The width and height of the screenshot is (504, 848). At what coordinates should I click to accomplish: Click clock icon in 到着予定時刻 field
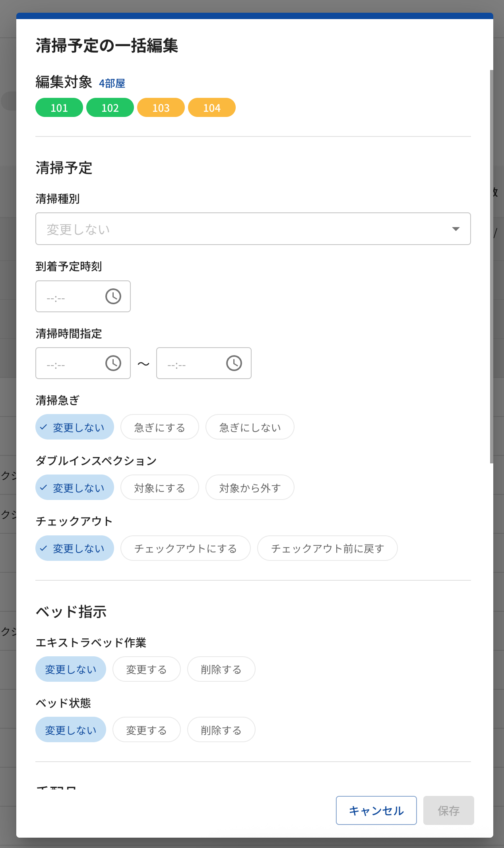tap(113, 296)
